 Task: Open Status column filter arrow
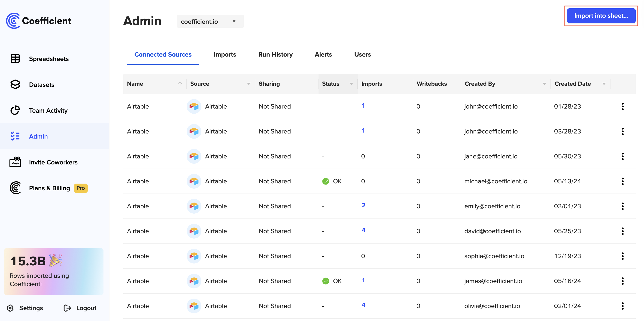click(x=351, y=84)
